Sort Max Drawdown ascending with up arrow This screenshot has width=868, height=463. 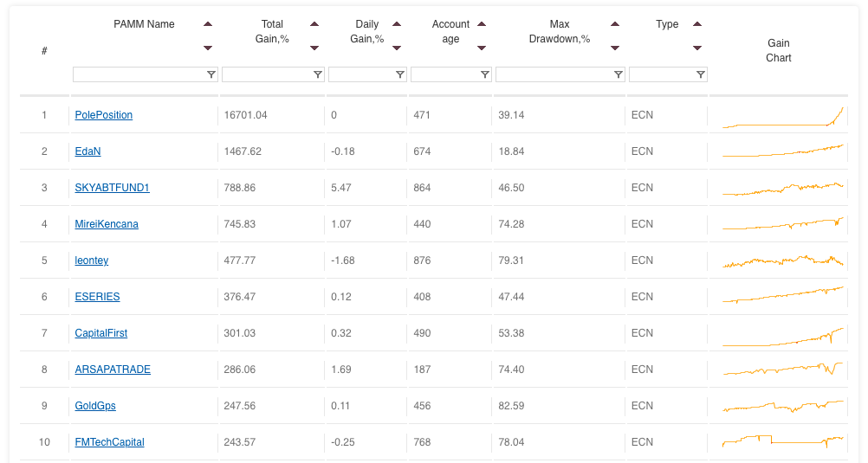click(x=615, y=23)
